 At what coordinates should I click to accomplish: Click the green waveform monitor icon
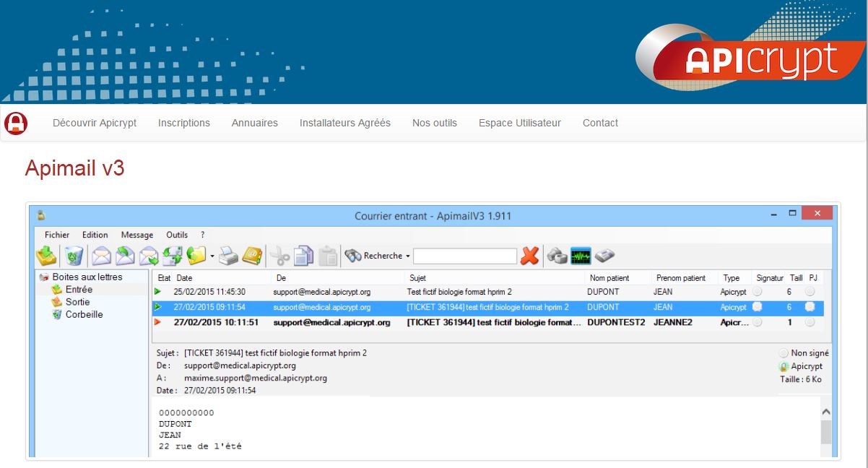(x=581, y=256)
